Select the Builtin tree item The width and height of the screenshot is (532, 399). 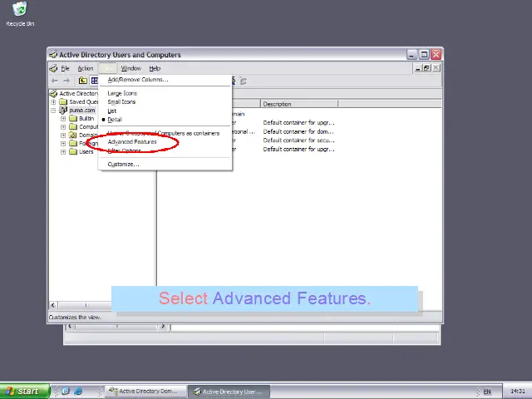(x=86, y=118)
